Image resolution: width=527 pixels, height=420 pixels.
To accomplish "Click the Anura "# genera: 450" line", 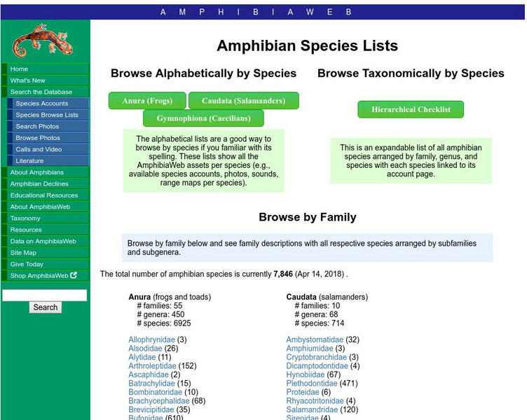I will coord(160,314).
